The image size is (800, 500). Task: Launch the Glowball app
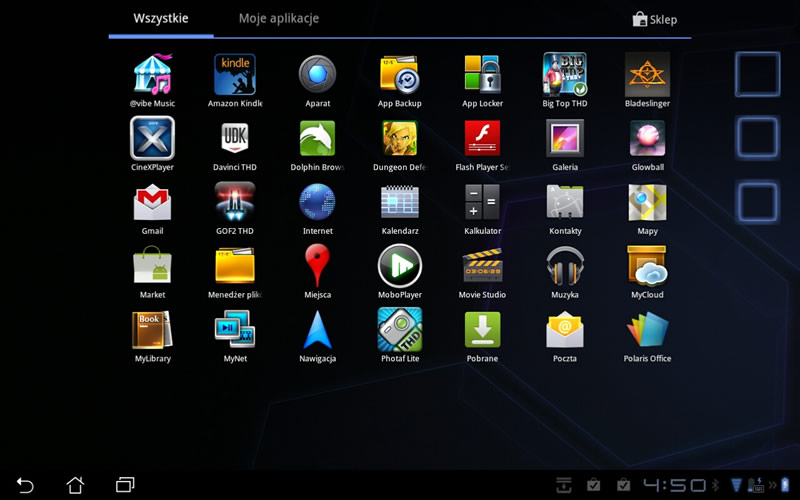647,138
